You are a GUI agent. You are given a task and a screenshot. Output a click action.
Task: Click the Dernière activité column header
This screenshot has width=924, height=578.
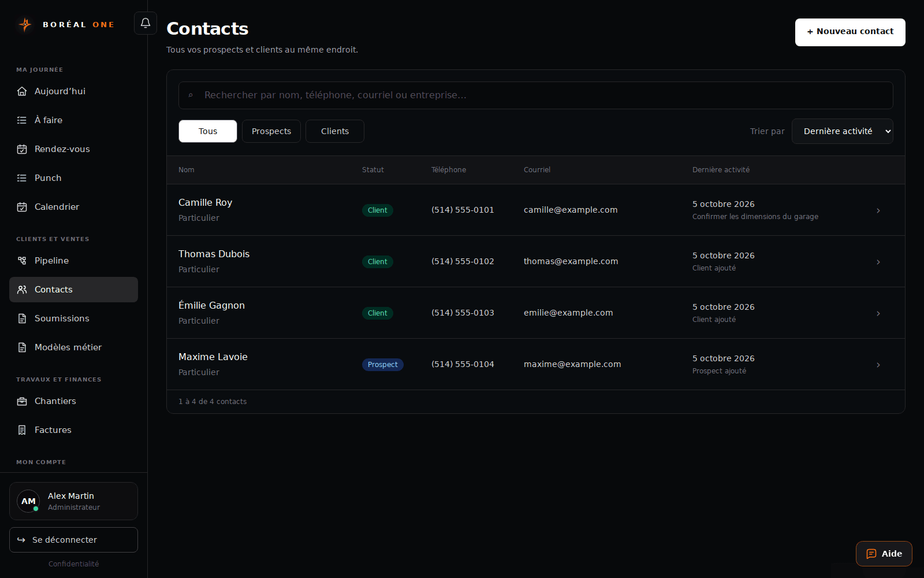[721, 170]
